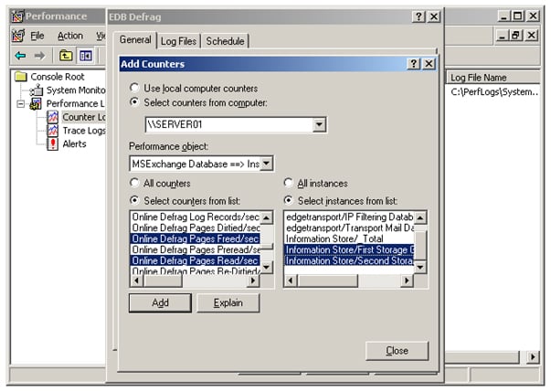The width and height of the screenshot is (551, 392).
Task: Select Online Defrag Pages Read/sec counter
Action: click(196, 260)
